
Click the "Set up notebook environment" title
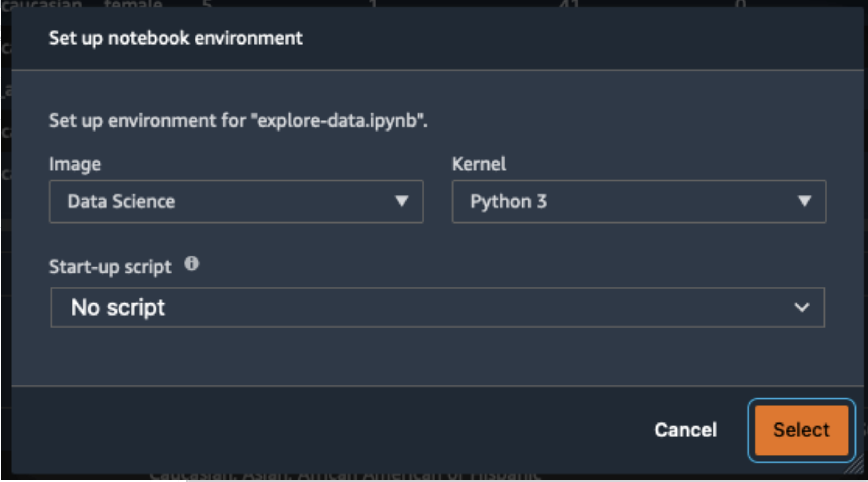pos(176,39)
